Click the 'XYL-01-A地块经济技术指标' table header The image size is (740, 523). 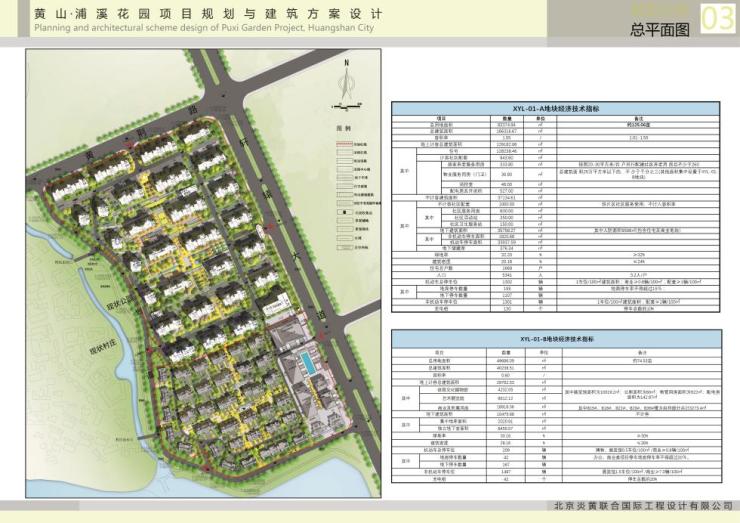point(555,109)
